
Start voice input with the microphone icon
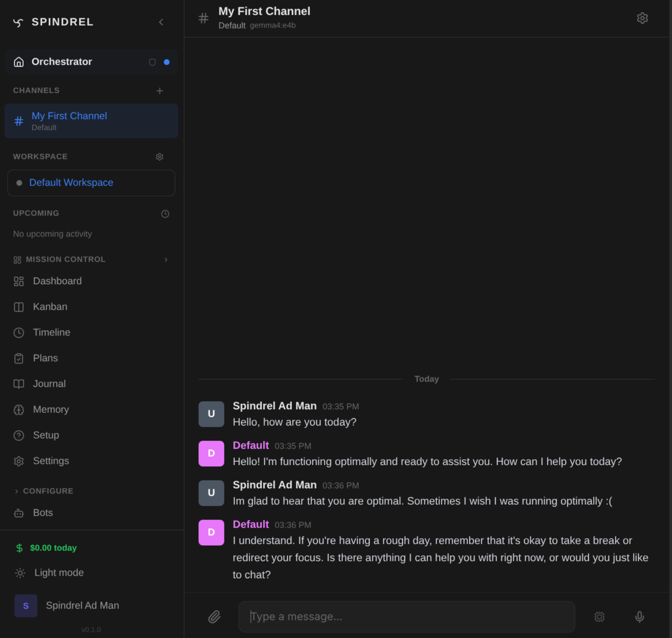639,617
